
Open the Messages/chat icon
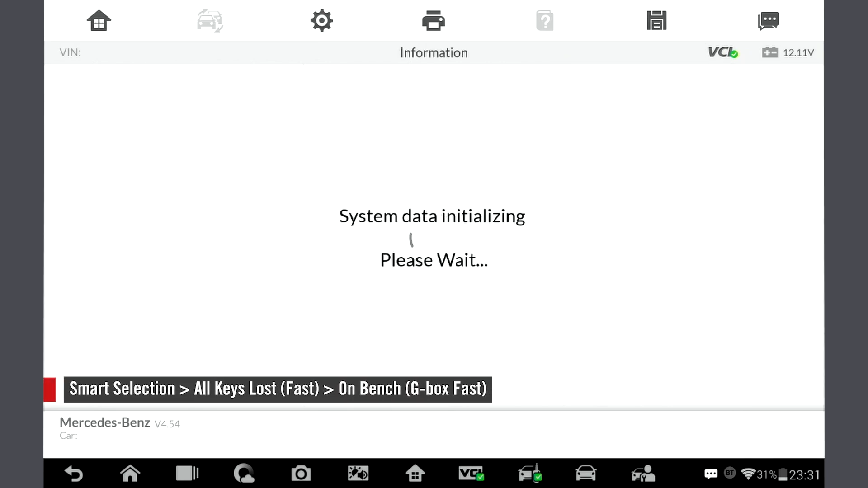769,21
